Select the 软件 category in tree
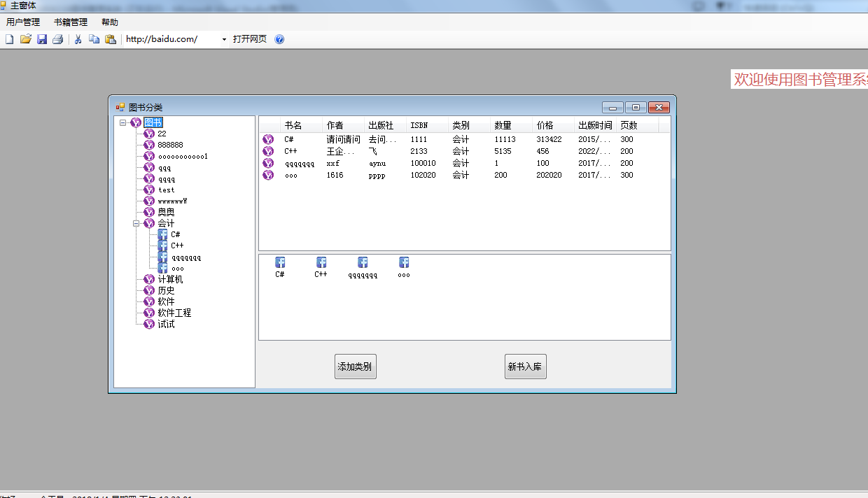The width and height of the screenshot is (868, 498). [166, 301]
